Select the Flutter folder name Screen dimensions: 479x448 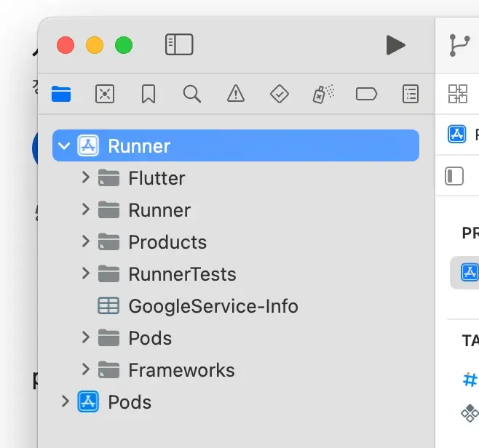[x=157, y=178]
